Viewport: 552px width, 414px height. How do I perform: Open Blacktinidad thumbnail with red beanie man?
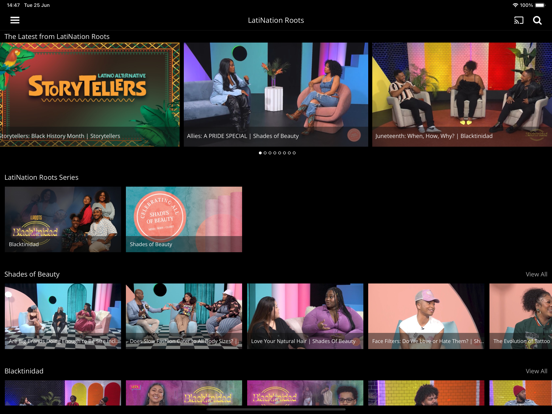[521, 393]
